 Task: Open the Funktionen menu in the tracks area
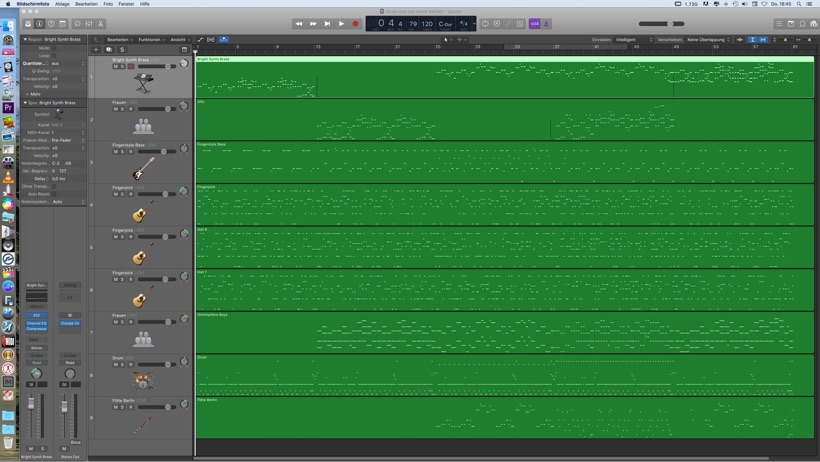[x=151, y=39]
